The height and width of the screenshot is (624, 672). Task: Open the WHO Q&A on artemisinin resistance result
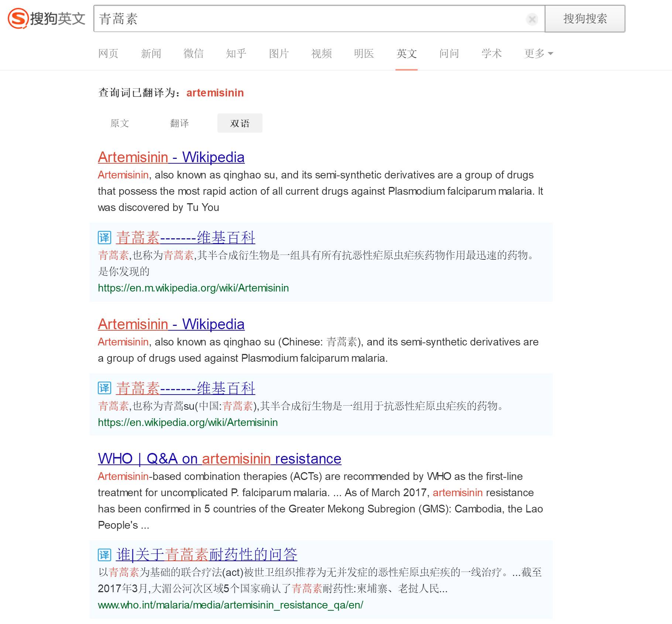click(219, 458)
